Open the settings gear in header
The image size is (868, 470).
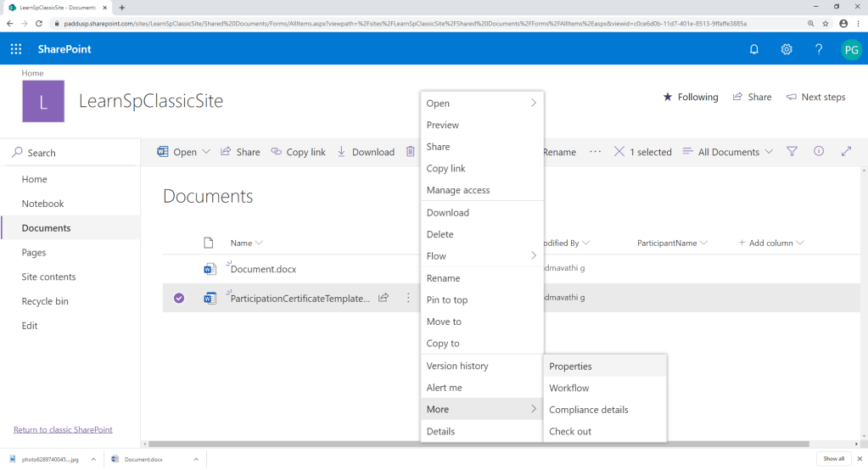point(787,49)
